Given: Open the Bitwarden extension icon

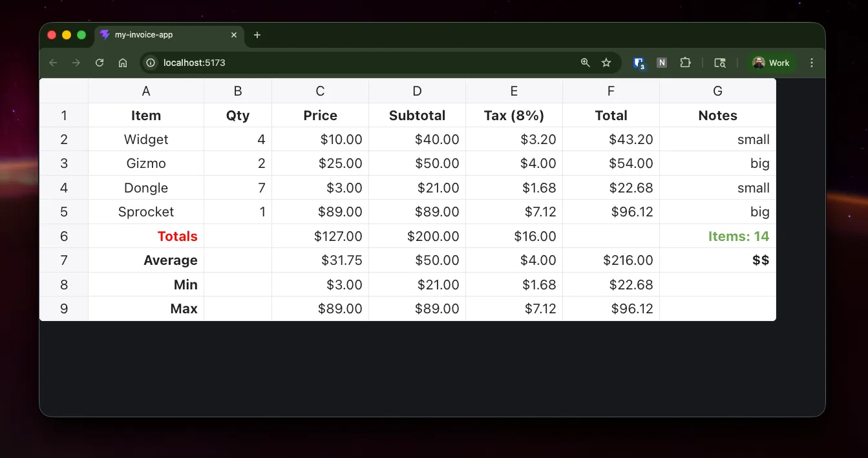Looking at the screenshot, I should (639, 63).
